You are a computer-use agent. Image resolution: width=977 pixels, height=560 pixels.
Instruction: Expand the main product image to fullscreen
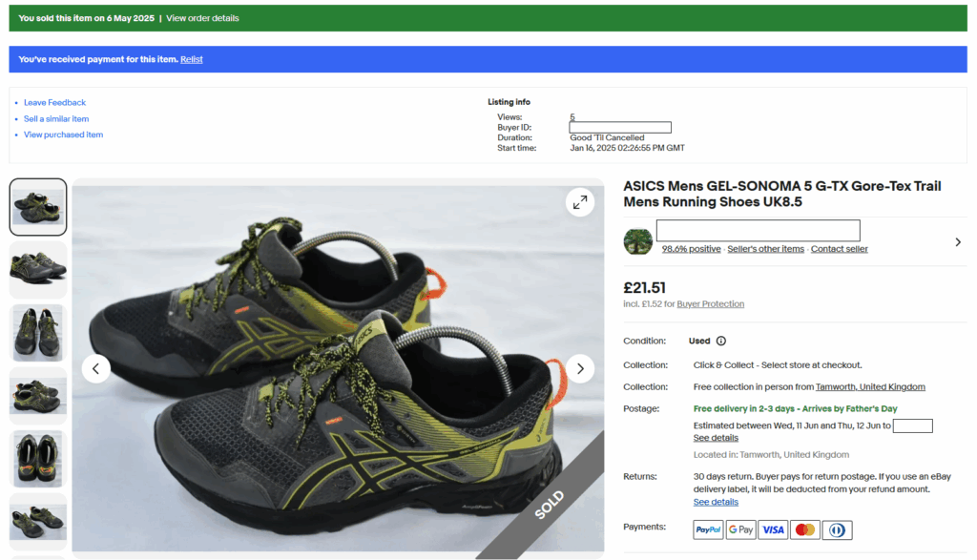(x=580, y=202)
